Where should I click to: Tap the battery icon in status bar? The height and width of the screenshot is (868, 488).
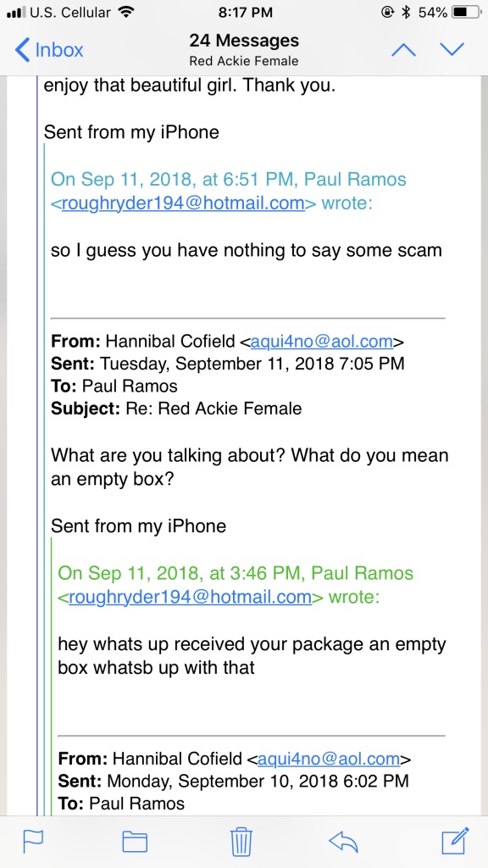(x=467, y=12)
